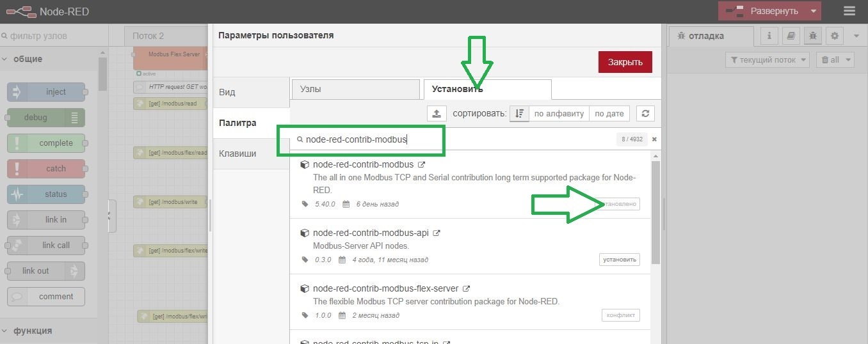The width and height of the screenshot is (868, 344).
Task: Open the deploy options dropdown arrow
Action: [813, 11]
